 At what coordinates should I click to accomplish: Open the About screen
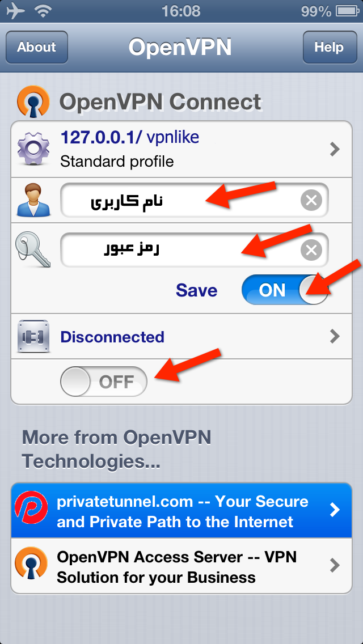pyautogui.click(x=37, y=47)
